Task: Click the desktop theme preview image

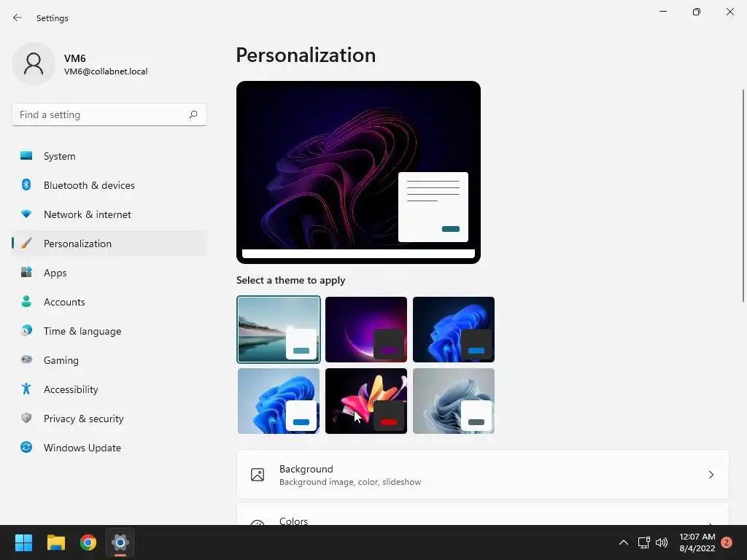Action: pos(358,172)
